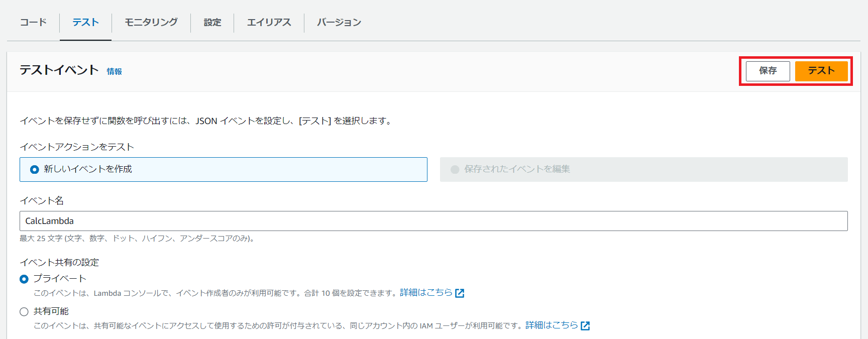The image size is (868, 339).
Task: Open external link icon after private event description
Action: 460,293
